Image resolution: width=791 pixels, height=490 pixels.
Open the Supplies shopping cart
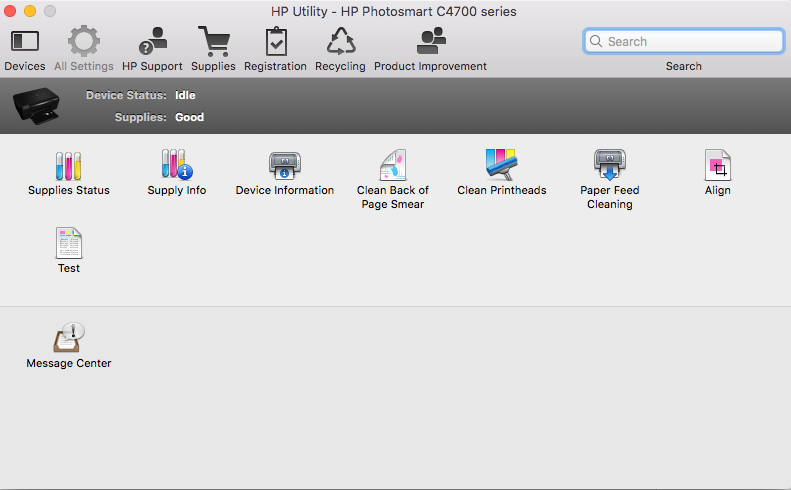[213, 41]
